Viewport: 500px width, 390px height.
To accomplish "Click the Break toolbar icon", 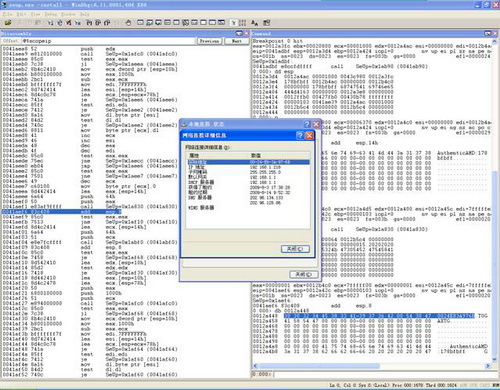I will [x=78, y=23].
